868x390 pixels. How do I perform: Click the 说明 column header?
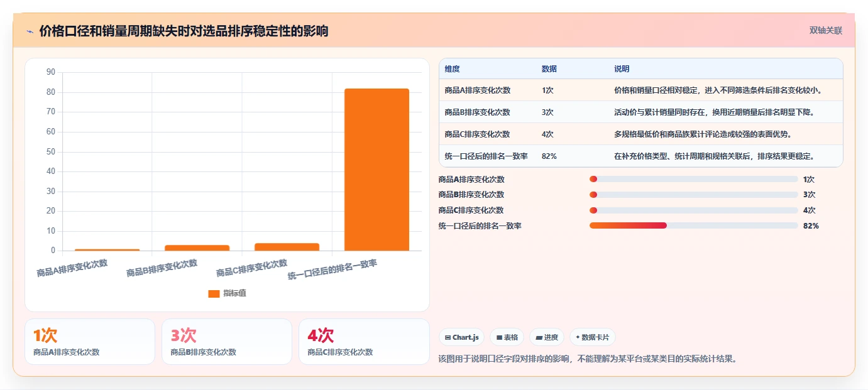622,69
